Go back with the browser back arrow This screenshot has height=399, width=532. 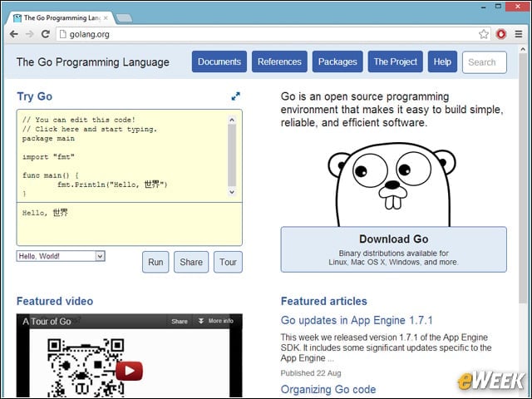point(13,34)
